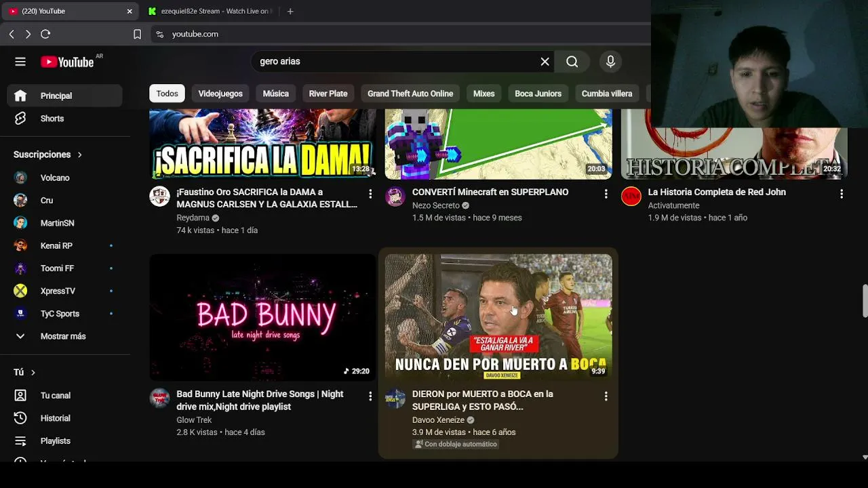Screen dimensions: 868x488
Task: Open the MartinSN subscription channel
Action: (x=64, y=223)
